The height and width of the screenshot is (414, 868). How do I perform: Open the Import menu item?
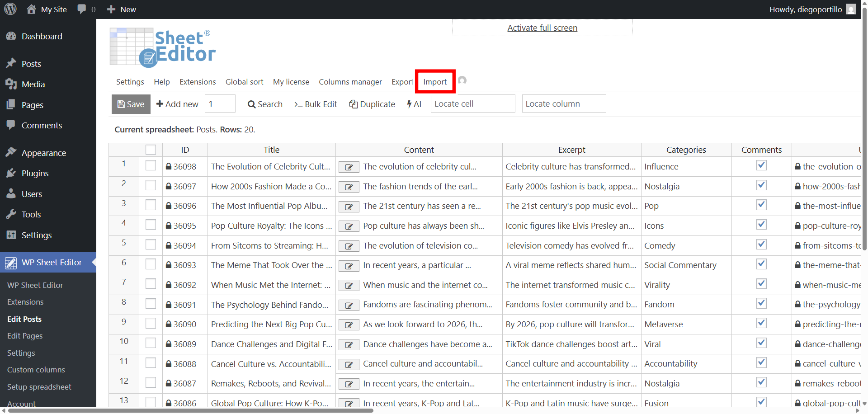(435, 82)
